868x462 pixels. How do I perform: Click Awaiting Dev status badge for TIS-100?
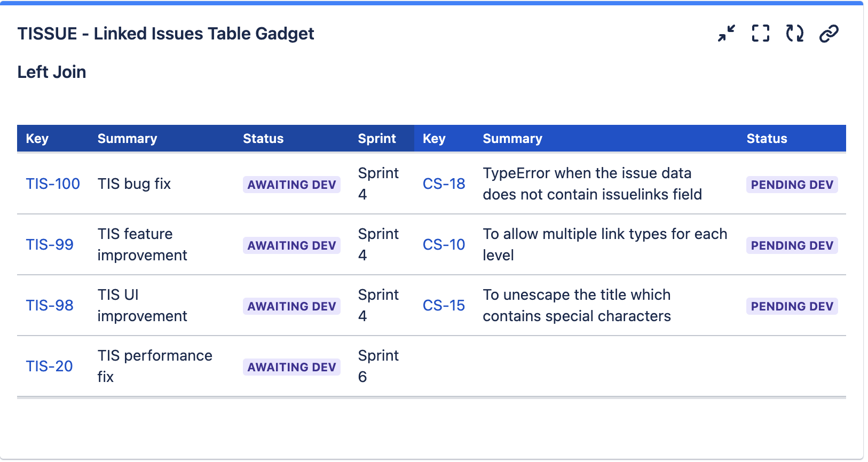click(x=291, y=185)
